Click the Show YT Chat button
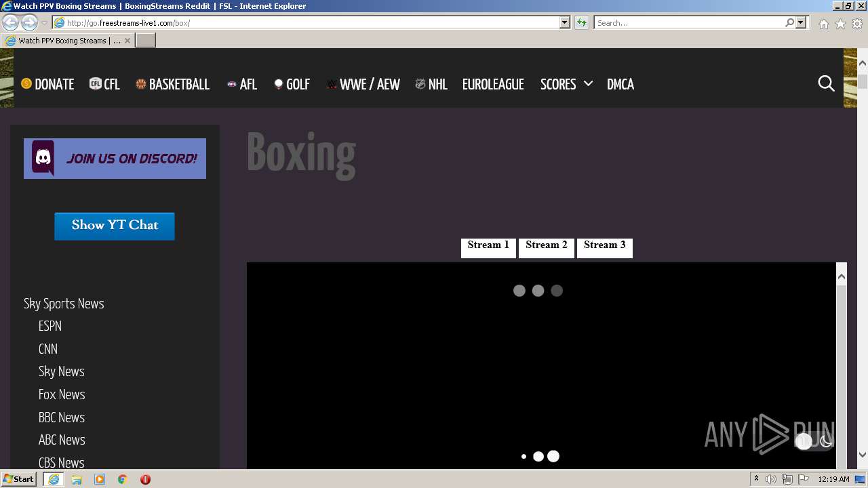Image resolution: width=868 pixels, height=488 pixels. [115, 226]
